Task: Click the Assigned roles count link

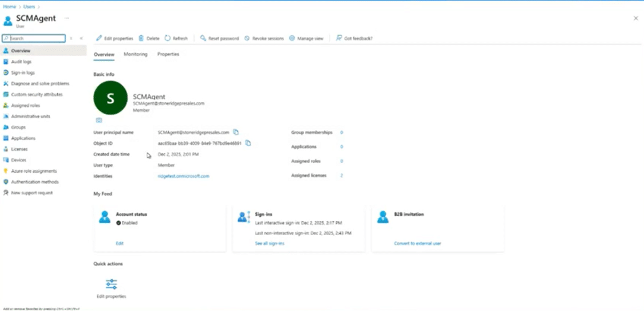Action: pos(342,161)
